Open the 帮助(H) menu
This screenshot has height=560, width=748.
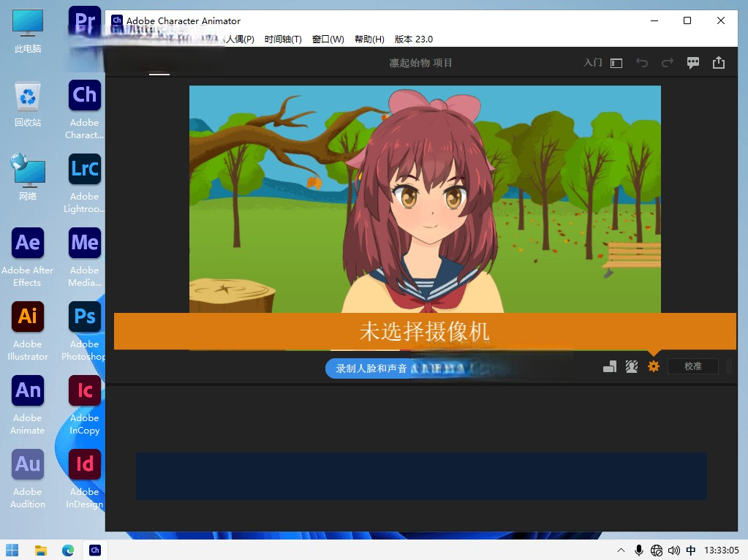369,39
